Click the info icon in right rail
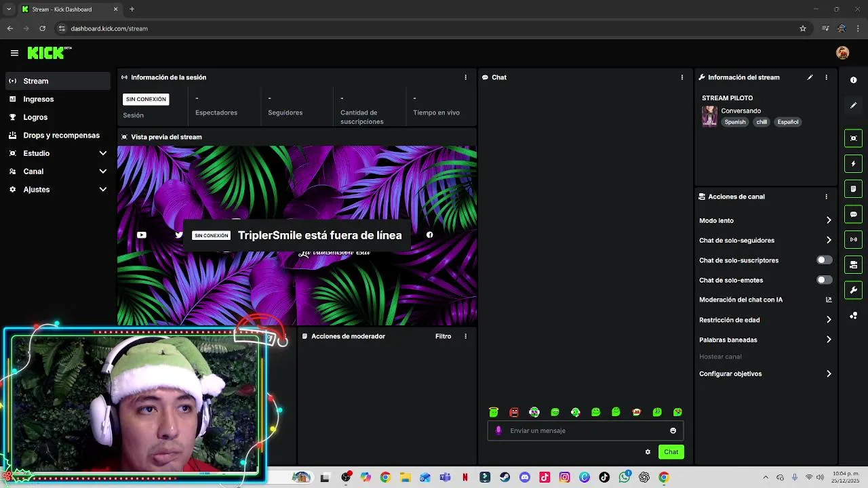868x488 pixels. (853, 80)
